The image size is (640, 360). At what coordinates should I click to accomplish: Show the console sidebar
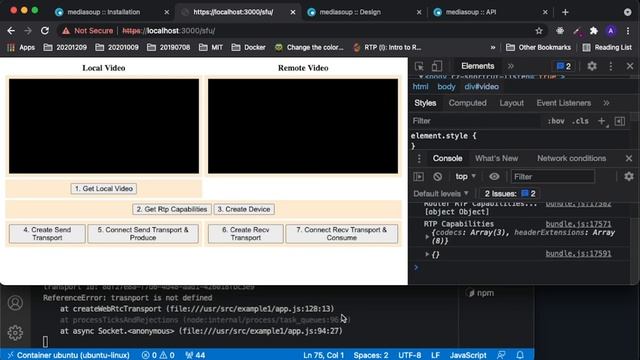coord(419,177)
